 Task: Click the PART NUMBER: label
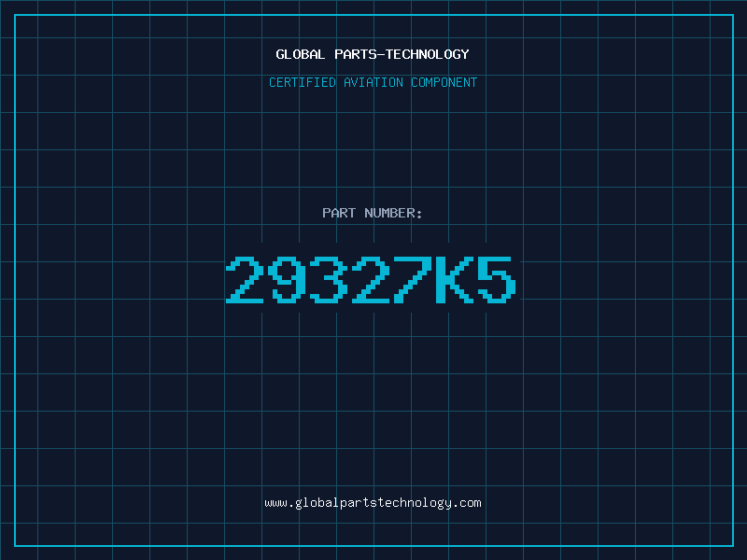[x=372, y=213]
